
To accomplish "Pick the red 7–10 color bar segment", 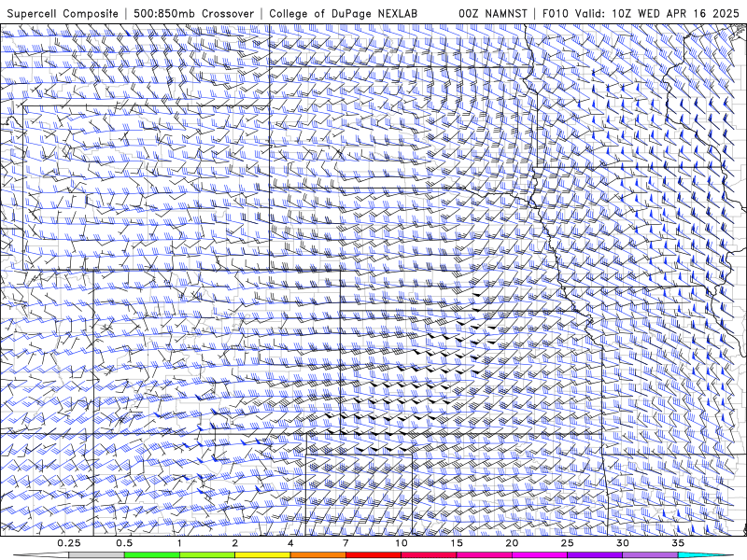I will 373,555.
